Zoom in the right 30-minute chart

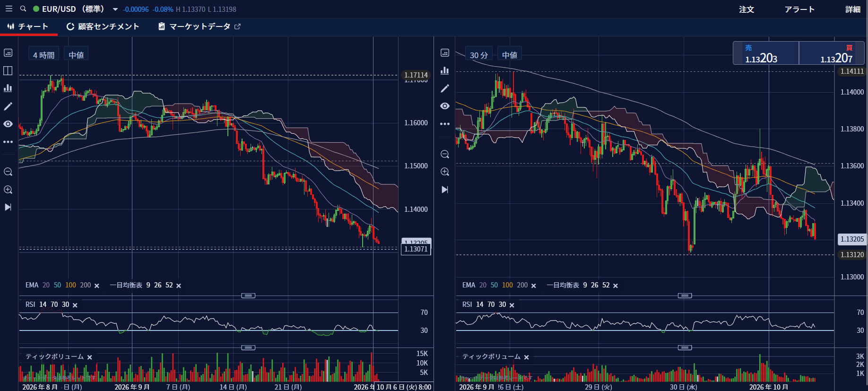[x=445, y=172]
